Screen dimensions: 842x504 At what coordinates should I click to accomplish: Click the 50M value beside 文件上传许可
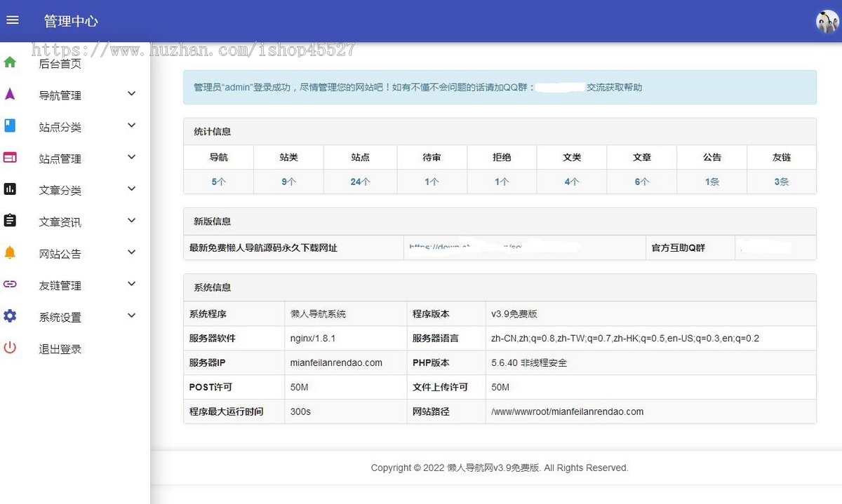pos(500,387)
